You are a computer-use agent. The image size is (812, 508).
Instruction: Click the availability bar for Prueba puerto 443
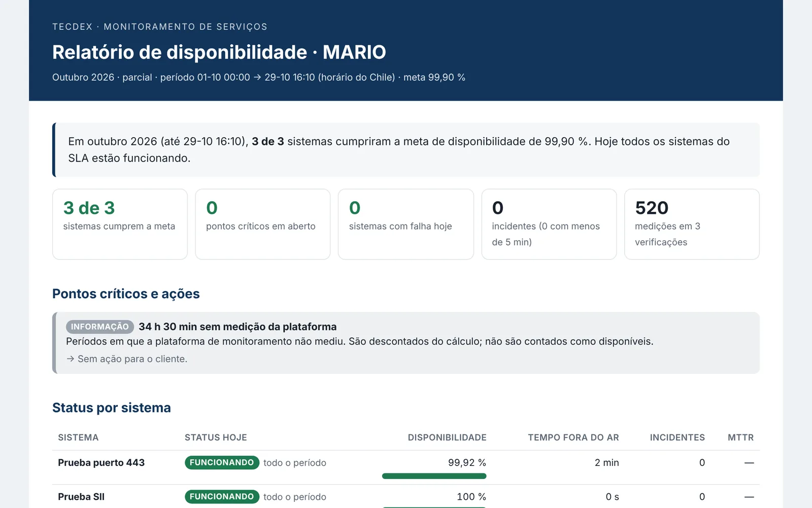[x=434, y=476]
